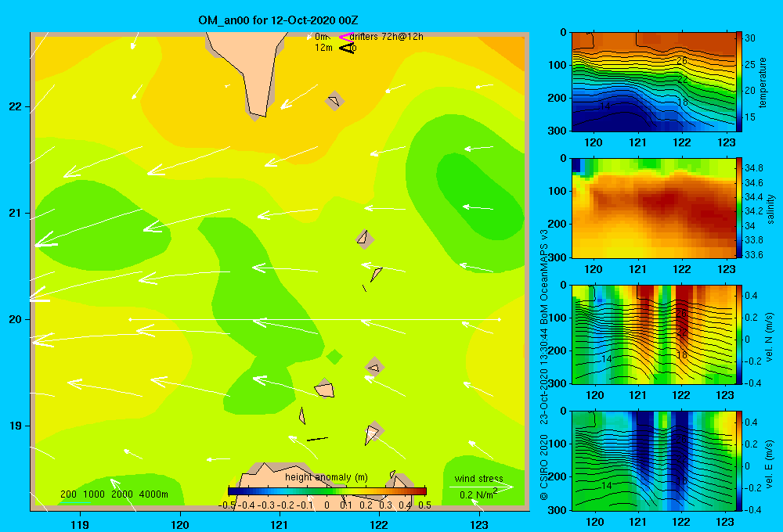The height and width of the screenshot is (532, 783).
Task: Click the 'vel. N (m/s)' axis label
Action: coord(770,337)
